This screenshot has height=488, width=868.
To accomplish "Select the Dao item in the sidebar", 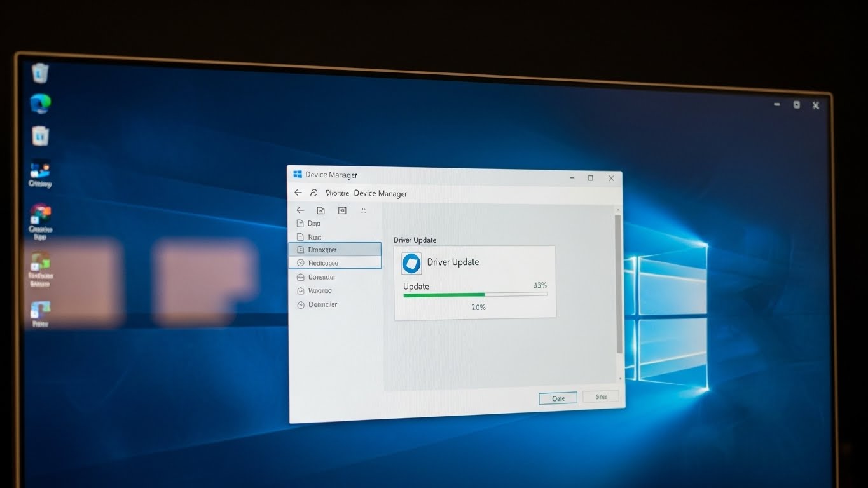I will click(x=334, y=224).
